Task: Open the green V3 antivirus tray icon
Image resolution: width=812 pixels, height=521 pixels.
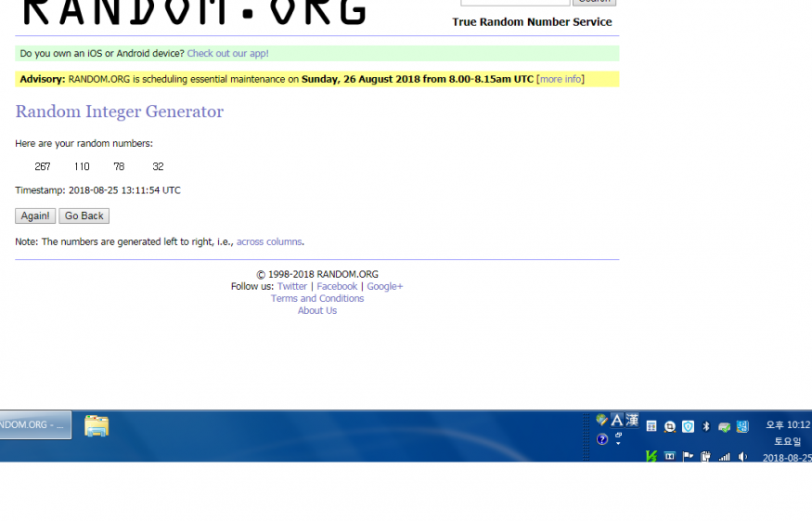Action: (x=651, y=456)
